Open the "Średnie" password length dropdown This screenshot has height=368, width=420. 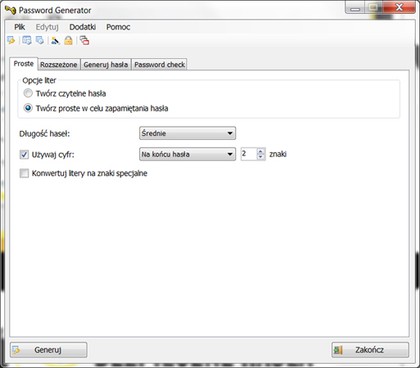pos(187,133)
